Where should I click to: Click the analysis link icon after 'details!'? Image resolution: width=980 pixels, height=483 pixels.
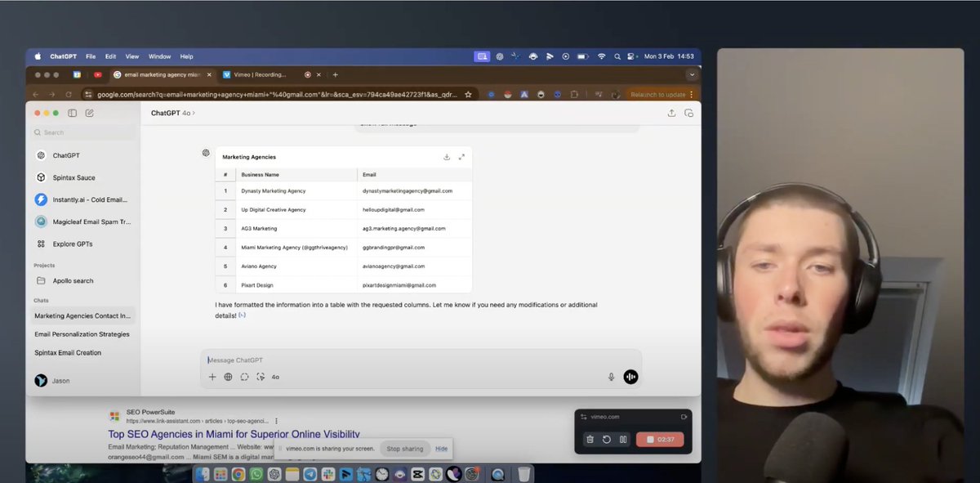pos(243,315)
